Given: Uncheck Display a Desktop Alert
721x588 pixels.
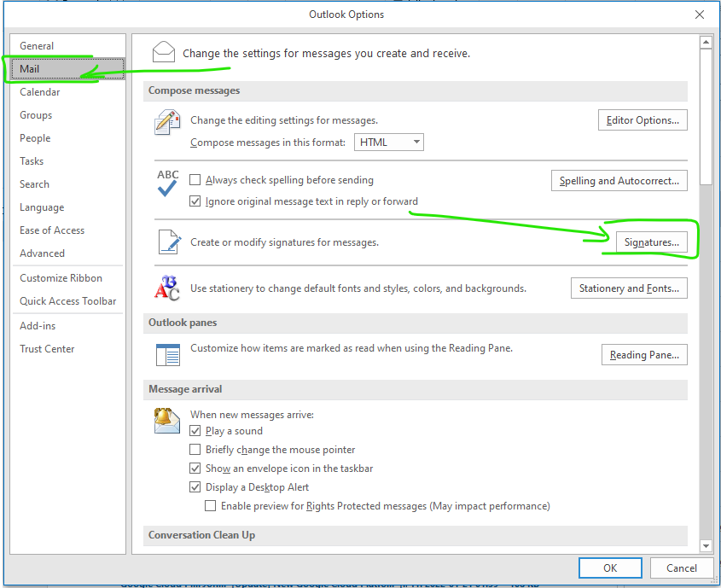Looking at the screenshot, I should 195,487.
